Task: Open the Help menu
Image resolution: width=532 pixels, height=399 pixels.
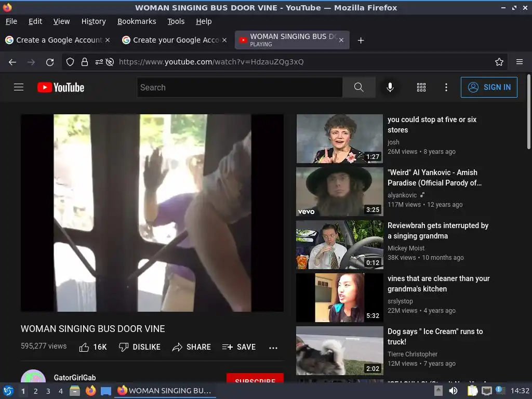Action: (204, 21)
